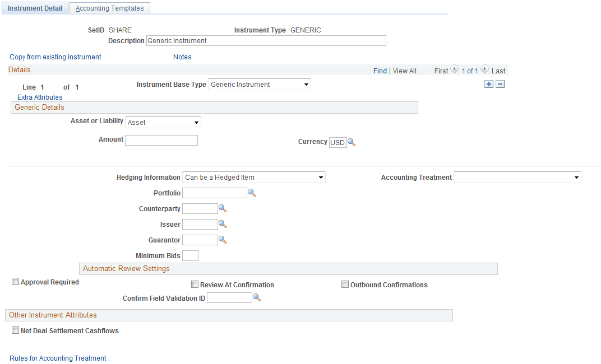This screenshot has height=364, width=601.
Task: Tick Net Deal Settlement Cashflows
Action: [x=15, y=330]
